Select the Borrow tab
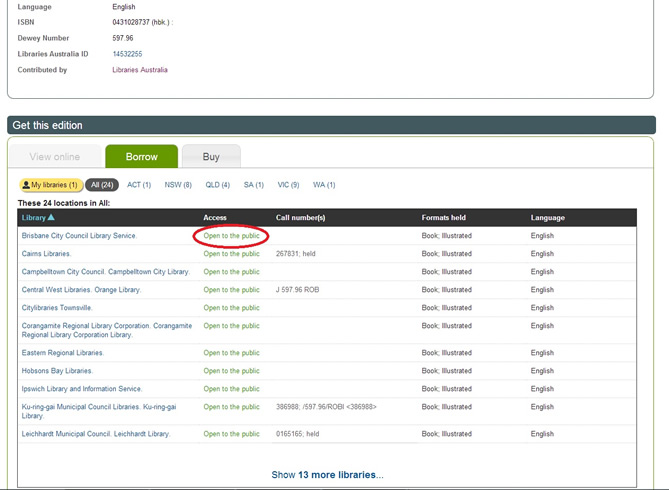669x490 pixels. 141,157
